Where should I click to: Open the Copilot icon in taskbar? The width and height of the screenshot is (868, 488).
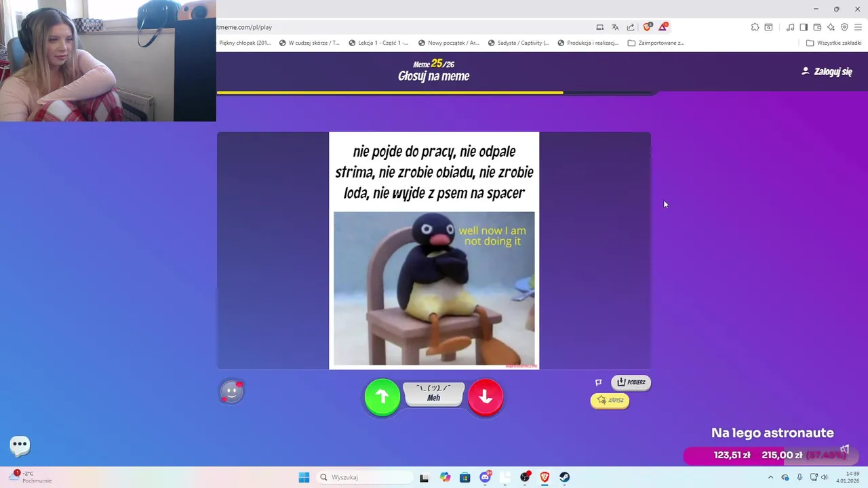tap(445, 477)
